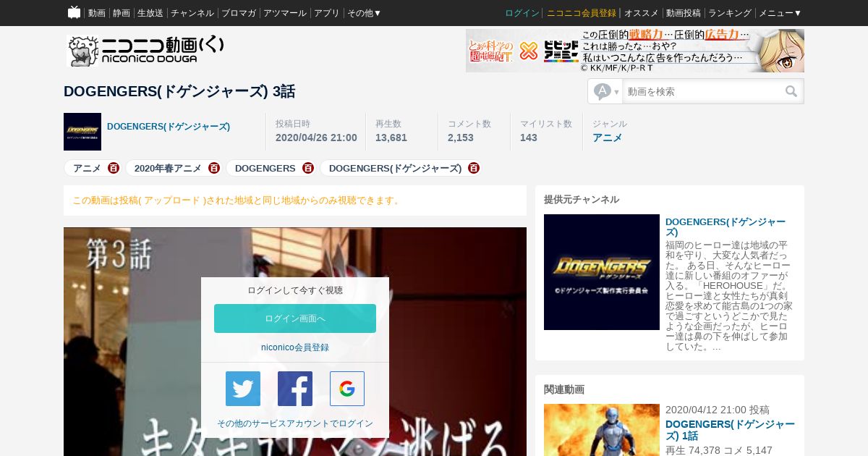Click the search magnifier icon
The image size is (868, 456).
[x=791, y=91]
